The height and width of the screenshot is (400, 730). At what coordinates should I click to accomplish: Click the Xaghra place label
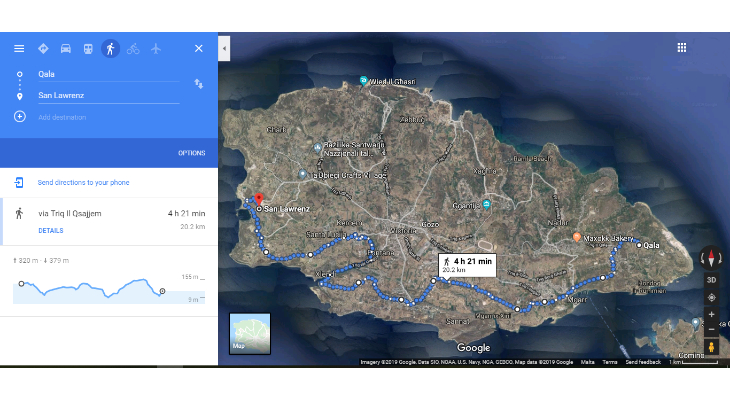485,171
